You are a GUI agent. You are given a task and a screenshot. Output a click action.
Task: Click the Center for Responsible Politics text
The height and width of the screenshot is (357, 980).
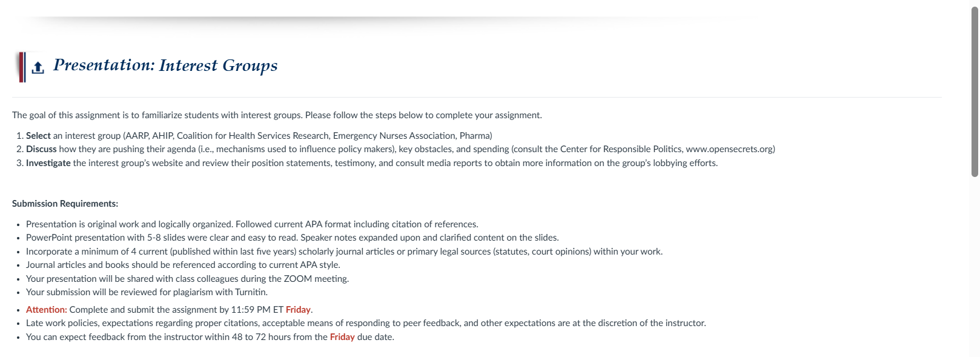pos(621,149)
